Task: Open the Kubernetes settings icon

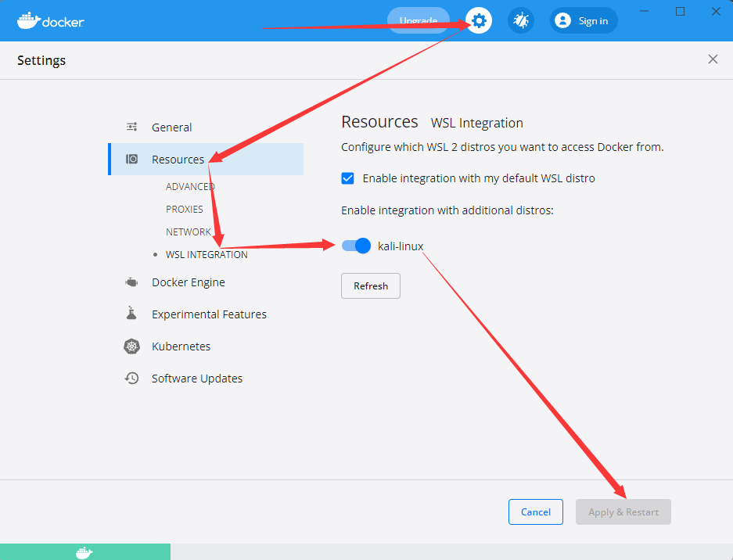Action: [x=131, y=346]
